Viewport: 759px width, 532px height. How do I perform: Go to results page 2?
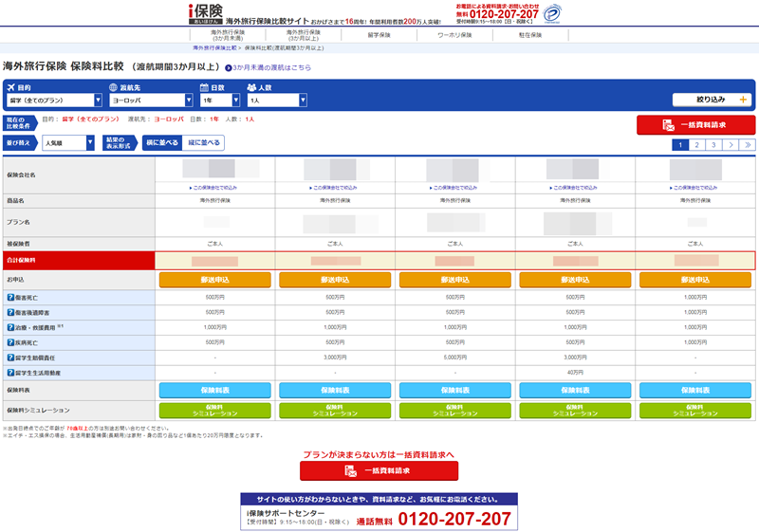point(697,144)
